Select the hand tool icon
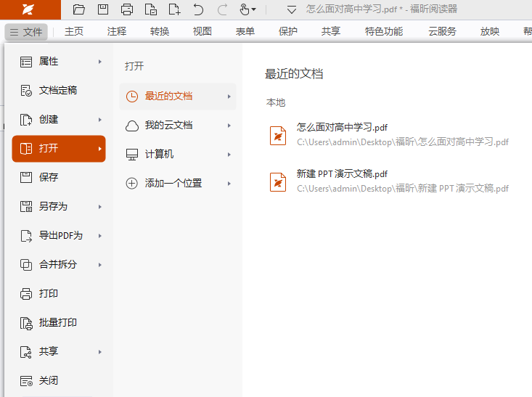532x397 pixels. click(x=244, y=9)
